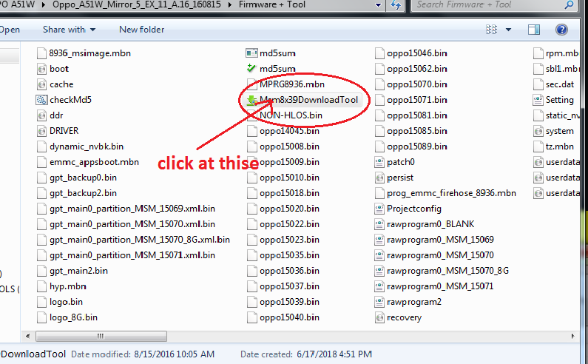The height and width of the screenshot is (364, 588).
Task: Select the Oppo_A51W_Mirror_5 breadcrumb folder
Action: click(137, 5)
